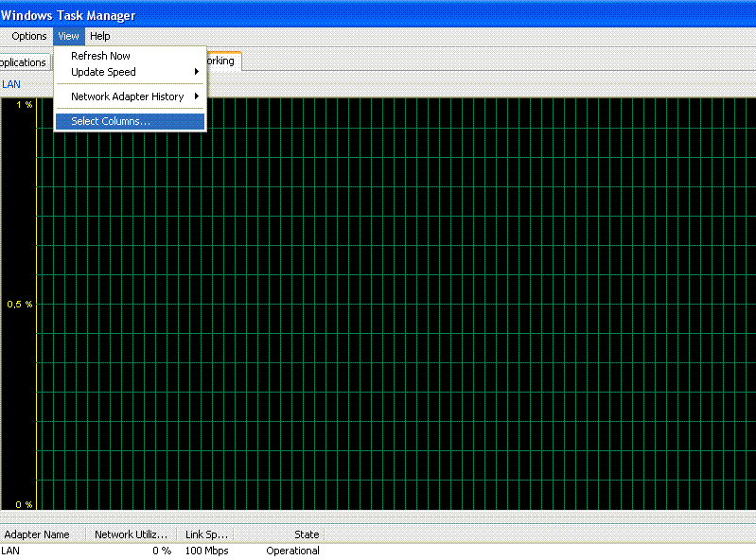This screenshot has height=560, width=756.
Task: Open the Options menu
Action: (x=29, y=36)
